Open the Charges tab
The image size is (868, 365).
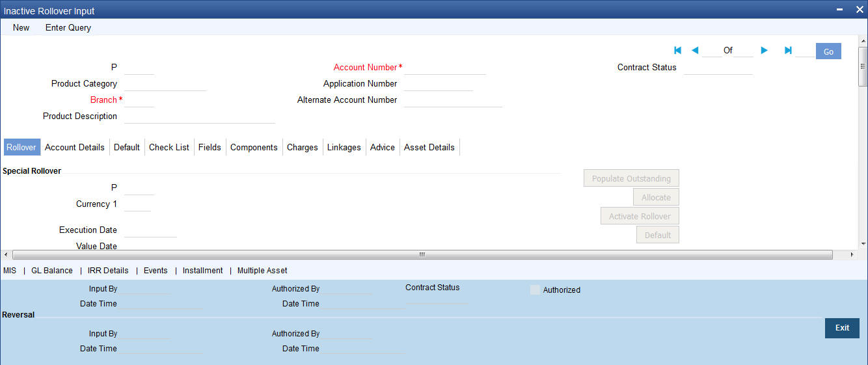(x=303, y=147)
